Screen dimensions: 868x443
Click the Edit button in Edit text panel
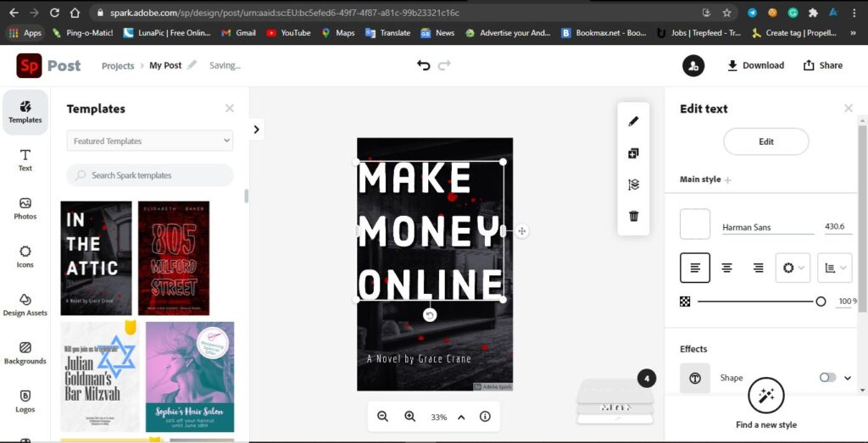pyautogui.click(x=766, y=141)
